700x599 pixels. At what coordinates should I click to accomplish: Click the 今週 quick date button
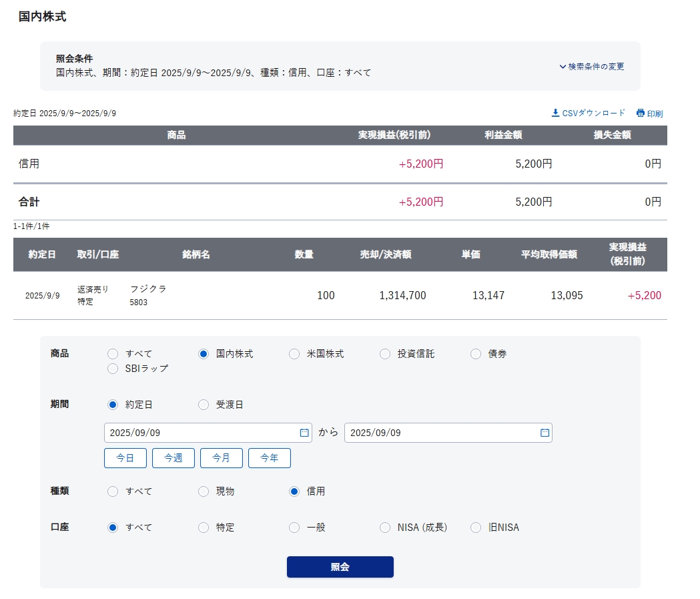click(x=173, y=458)
